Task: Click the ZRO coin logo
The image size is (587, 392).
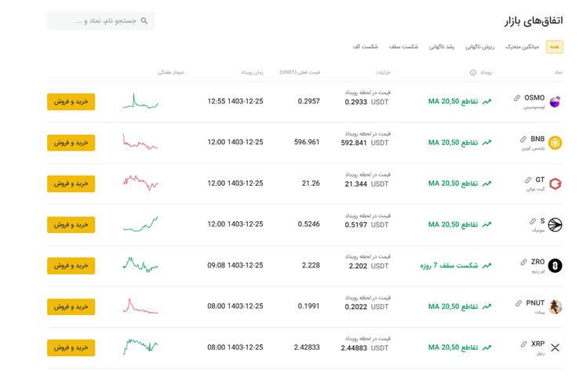Action: pyautogui.click(x=555, y=266)
